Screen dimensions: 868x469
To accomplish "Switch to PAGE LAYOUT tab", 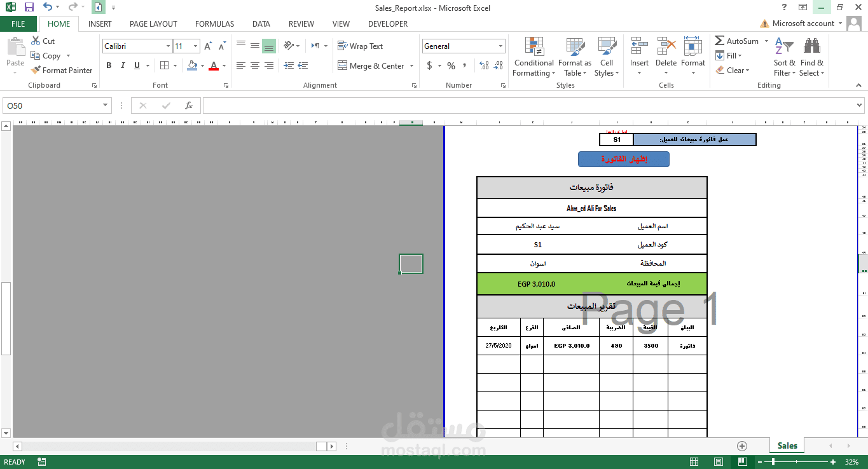I will pyautogui.click(x=153, y=24).
